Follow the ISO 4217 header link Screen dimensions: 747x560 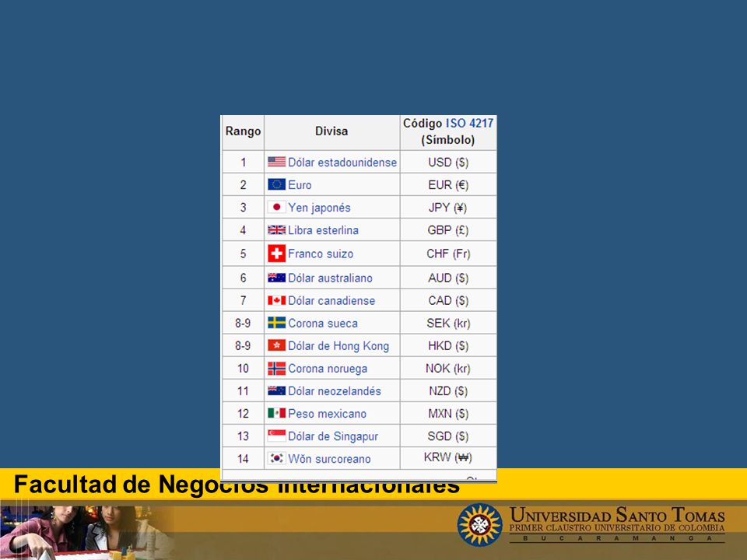pyautogui.click(x=469, y=124)
